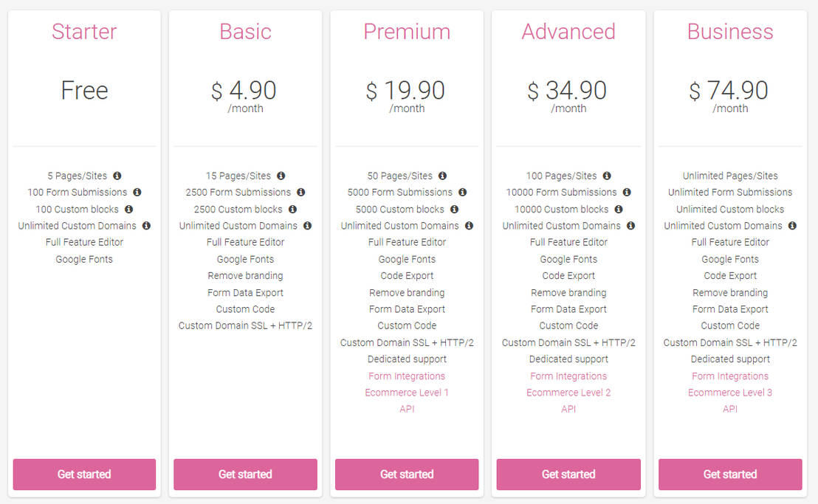
Task: Hit Get started on the Business plan
Action: tap(730, 474)
